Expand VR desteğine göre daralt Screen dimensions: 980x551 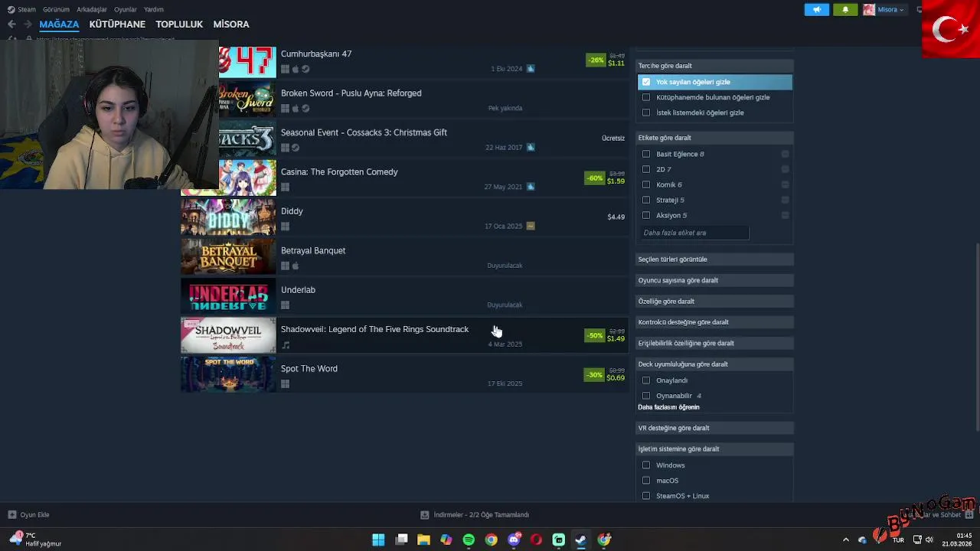pyautogui.click(x=714, y=428)
